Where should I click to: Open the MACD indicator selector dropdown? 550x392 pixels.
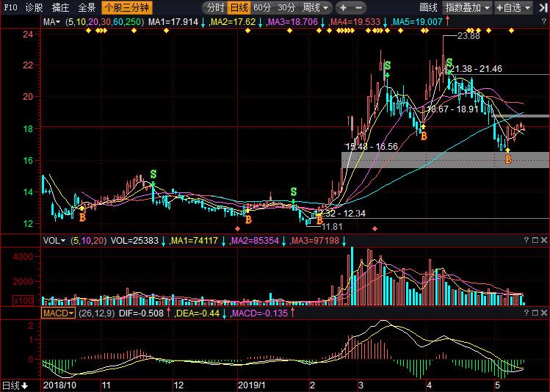pos(58,313)
